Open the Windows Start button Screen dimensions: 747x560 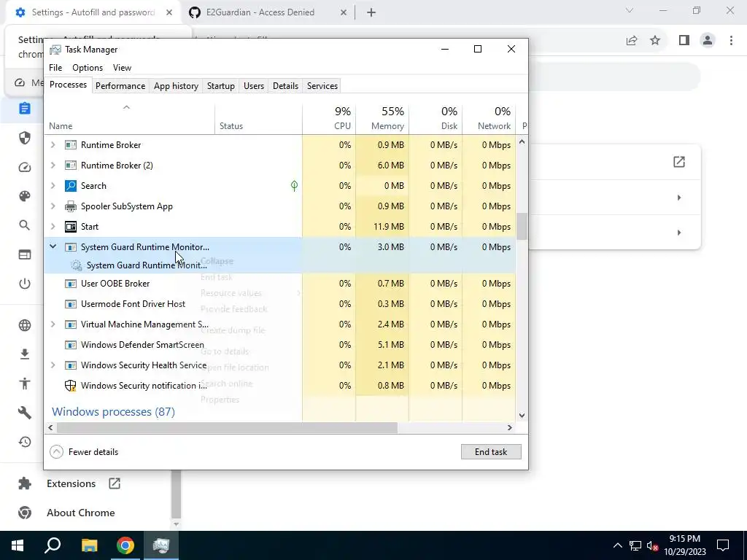point(18,545)
